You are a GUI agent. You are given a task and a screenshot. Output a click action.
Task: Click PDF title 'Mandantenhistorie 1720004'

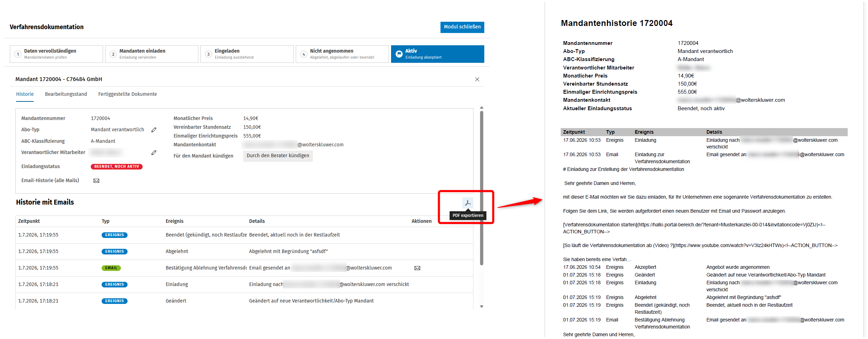pyautogui.click(x=617, y=23)
